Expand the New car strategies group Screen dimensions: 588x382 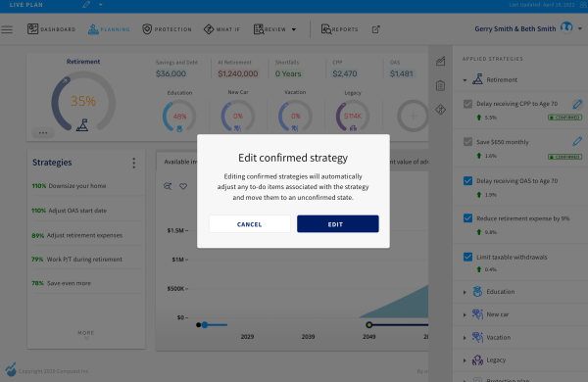click(465, 314)
